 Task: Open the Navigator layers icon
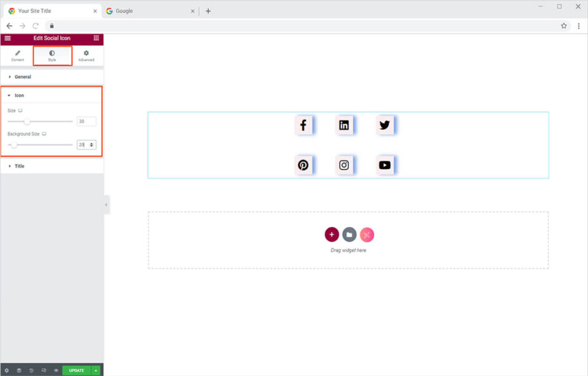pos(19,370)
